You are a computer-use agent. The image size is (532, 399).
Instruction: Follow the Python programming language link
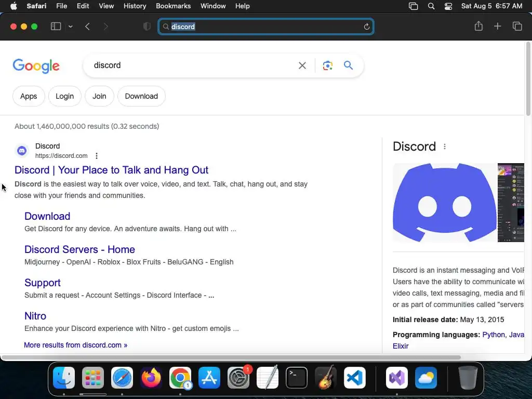tap(494, 335)
